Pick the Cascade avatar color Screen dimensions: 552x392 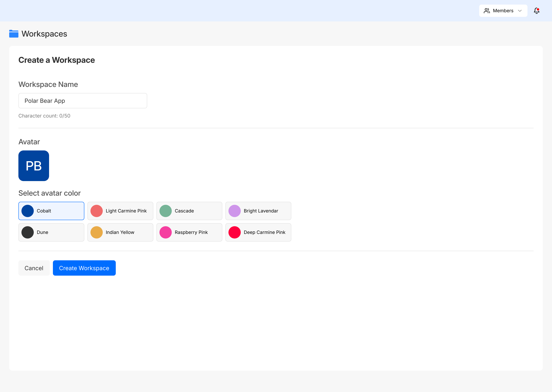pos(189,211)
